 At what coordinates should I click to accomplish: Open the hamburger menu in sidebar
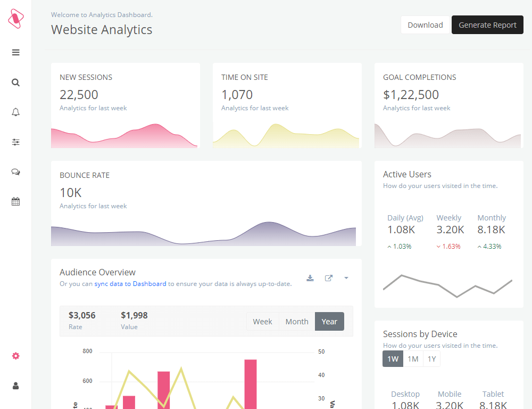point(15,52)
